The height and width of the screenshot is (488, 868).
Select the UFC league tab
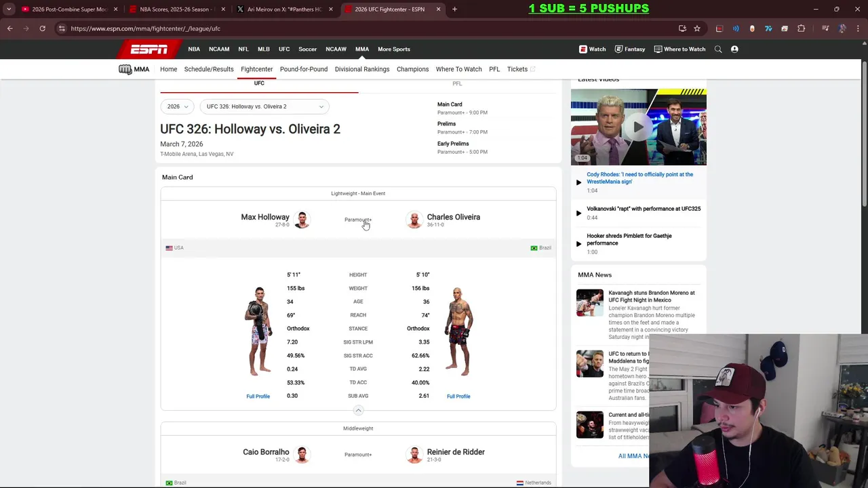tap(259, 83)
